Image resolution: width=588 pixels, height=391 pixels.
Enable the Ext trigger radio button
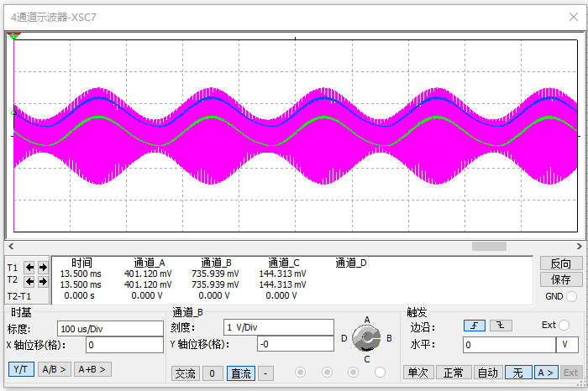(564, 326)
